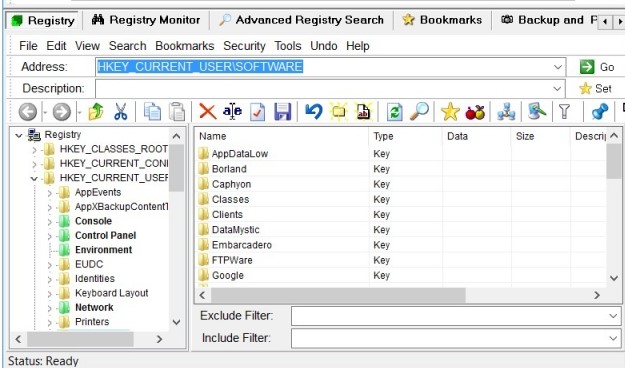Click the Back navigation arrow icon

(x=28, y=112)
